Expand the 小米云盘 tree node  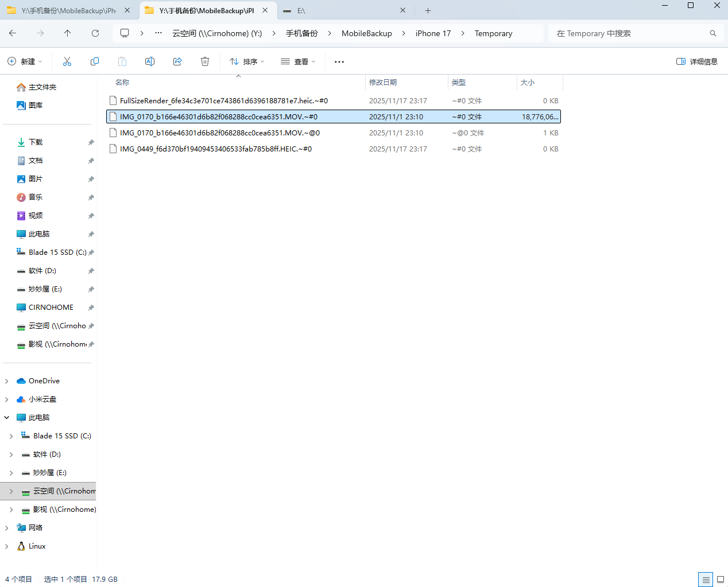pos(7,399)
